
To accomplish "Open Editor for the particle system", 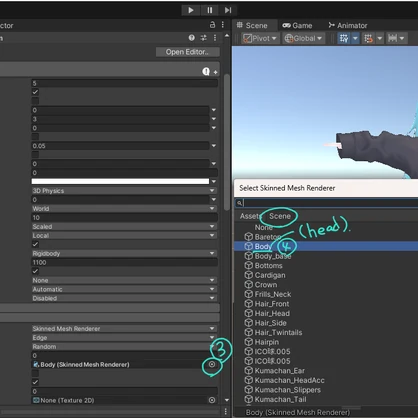I will [x=188, y=52].
